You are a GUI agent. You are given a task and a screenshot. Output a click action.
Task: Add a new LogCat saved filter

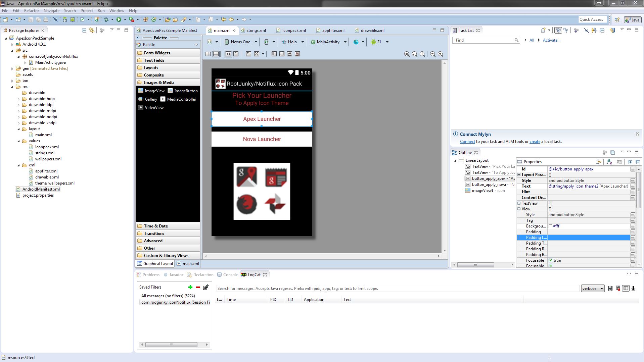[x=190, y=287]
